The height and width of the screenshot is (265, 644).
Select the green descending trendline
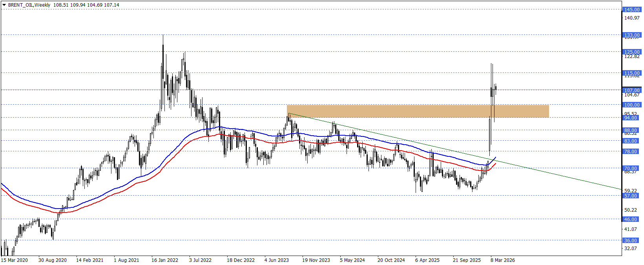click(x=549, y=173)
